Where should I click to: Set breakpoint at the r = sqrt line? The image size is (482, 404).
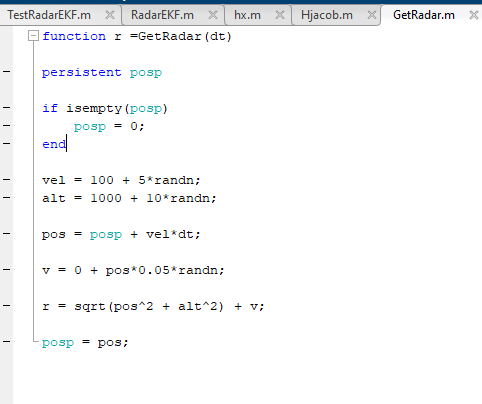pos(6,306)
